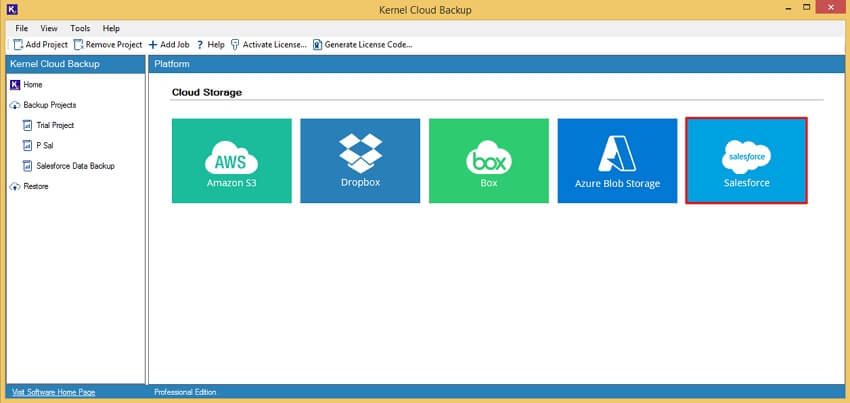Go to Home in the sidebar
Screen dimensions: 850x403
coord(33,85)
